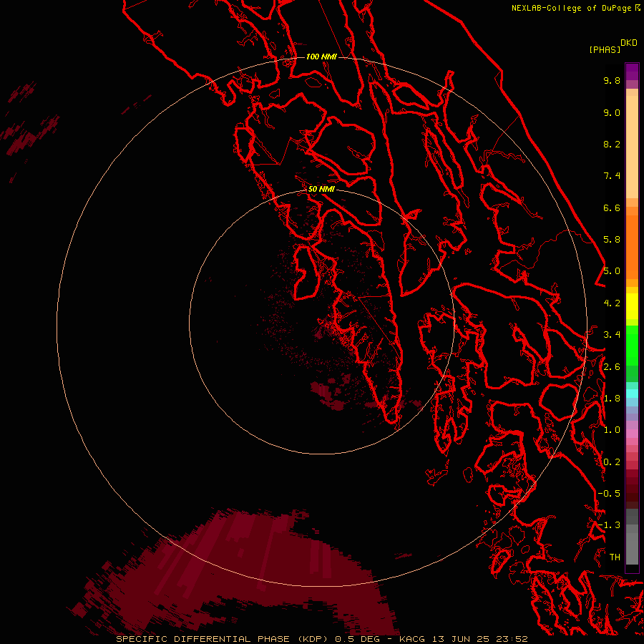The height and width of the screenshot is (644, 644).
Task: Click the pink segment of the color bar
Action: click(632, 434)
